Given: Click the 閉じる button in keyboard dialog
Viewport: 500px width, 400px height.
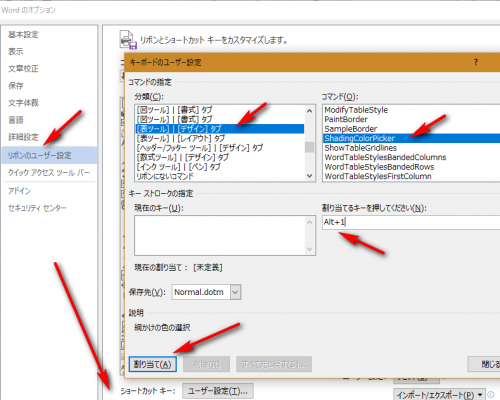Looking at the screenshot, I should point(484,364).
